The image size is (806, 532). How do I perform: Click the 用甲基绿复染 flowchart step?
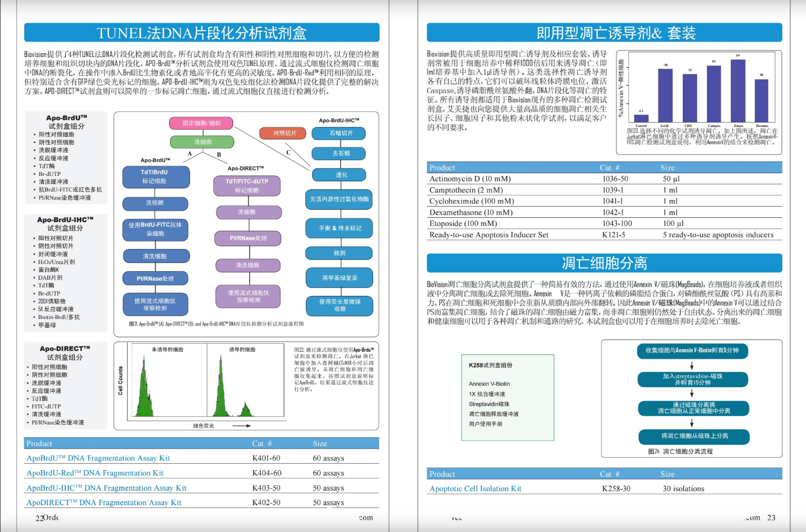pyautogui.click(x=339, y=278)
